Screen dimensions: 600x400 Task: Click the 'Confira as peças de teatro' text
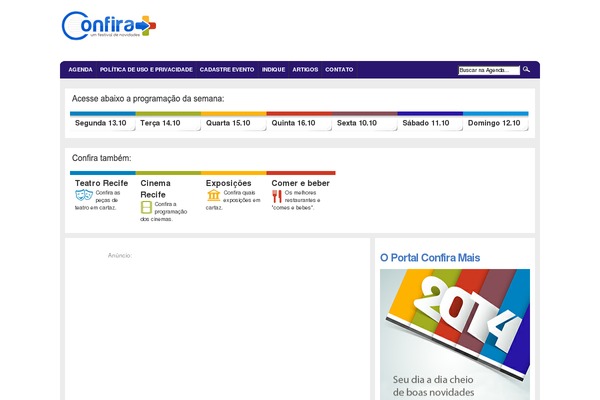pos(98,200)
